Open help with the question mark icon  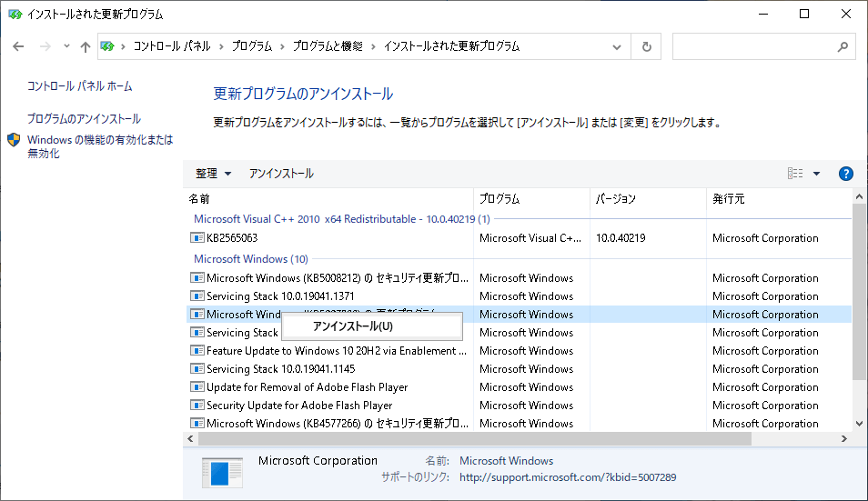click(x=846, y=174)
